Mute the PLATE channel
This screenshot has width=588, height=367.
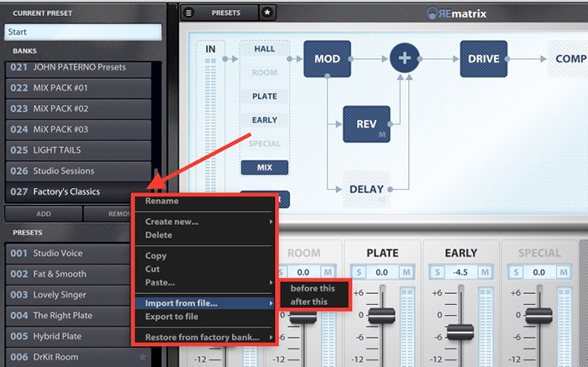(x=406, y=272)
